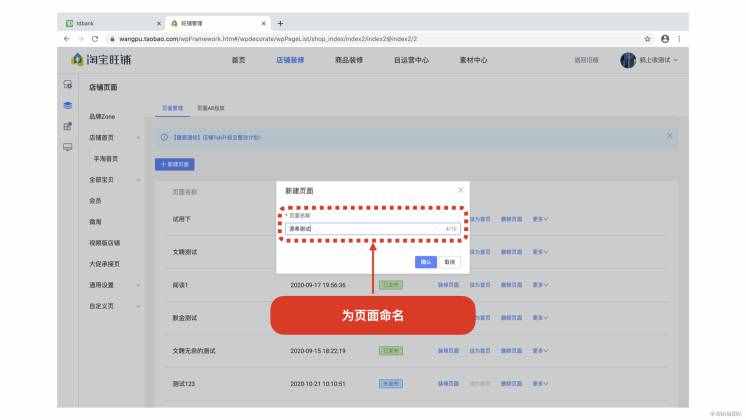Open 更多 dropdown in the 文晓测试 row

tap(540, 252)
